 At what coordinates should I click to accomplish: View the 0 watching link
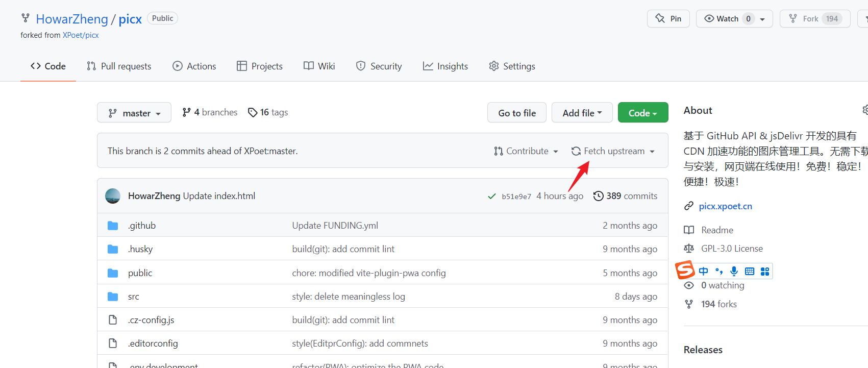click(x=723, y=285)
